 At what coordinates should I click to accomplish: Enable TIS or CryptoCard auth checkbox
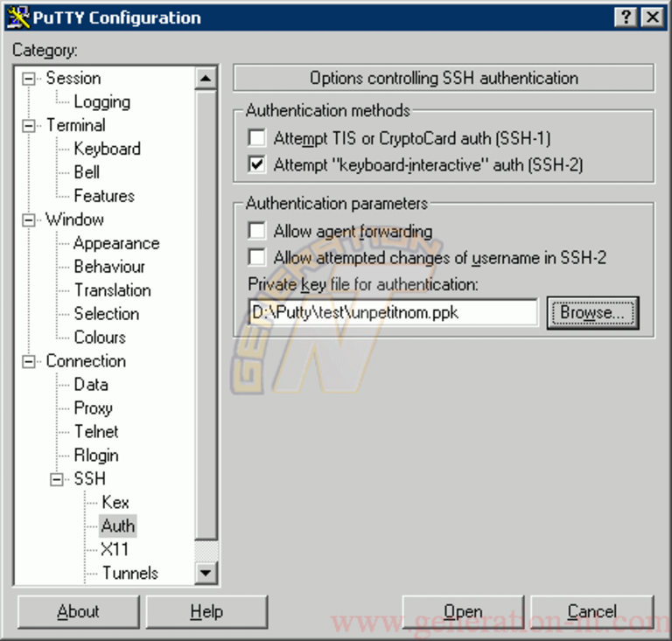[x=256, y=138]
